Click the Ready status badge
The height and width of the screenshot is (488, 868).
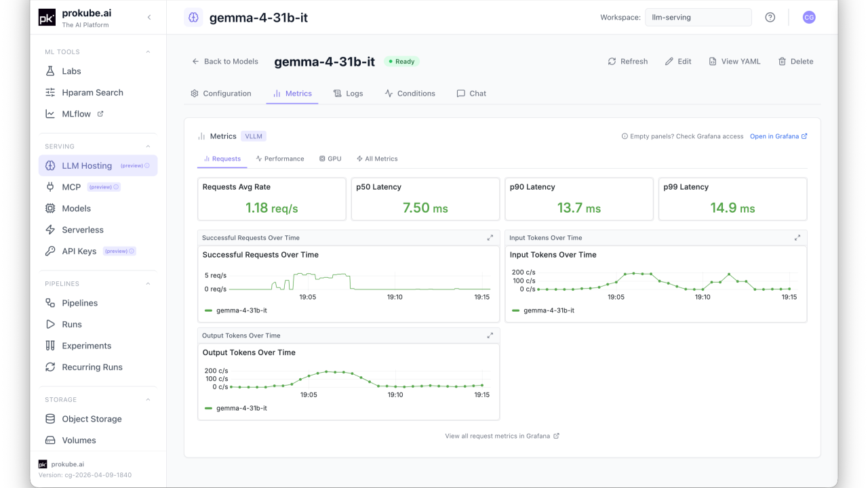[401, 61]
